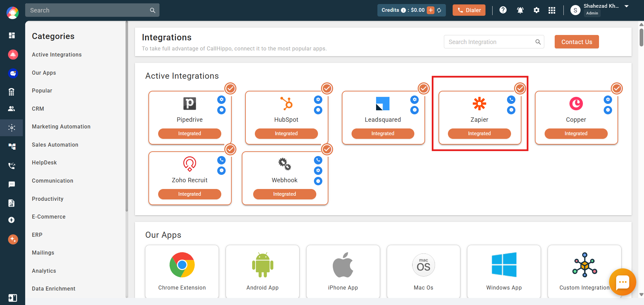Viewport: 644px width, 305px height.
Task: Open the Android App tile
Action: tap(263, 271)
